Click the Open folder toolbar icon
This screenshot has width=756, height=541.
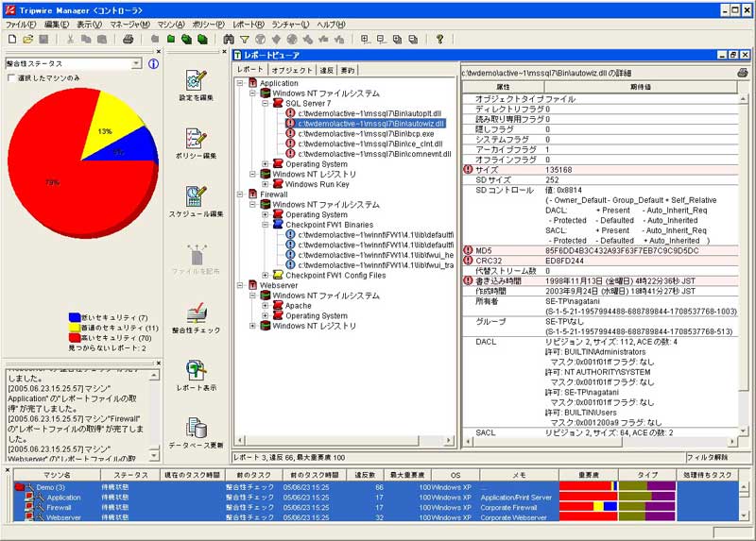(x=28, y=39)
